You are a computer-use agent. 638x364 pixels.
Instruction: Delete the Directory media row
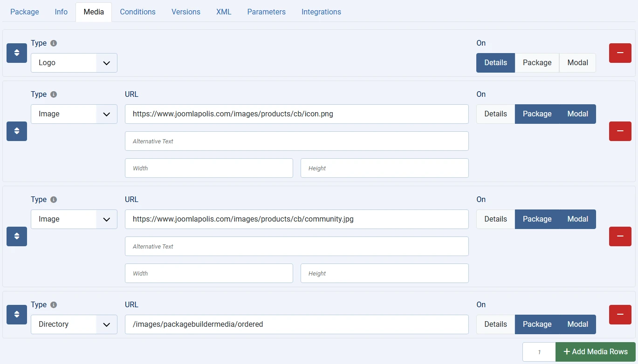(x=620, y=315)
